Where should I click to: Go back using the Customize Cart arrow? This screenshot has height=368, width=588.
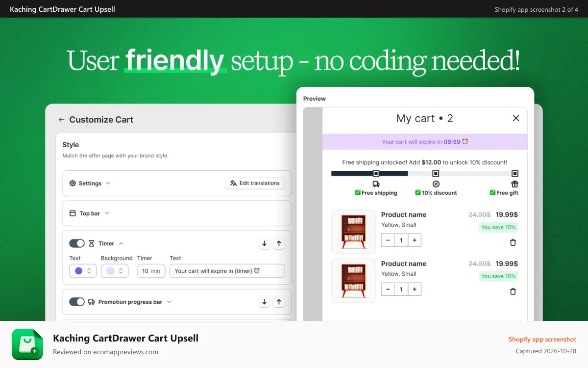click(x=61, y=120)
